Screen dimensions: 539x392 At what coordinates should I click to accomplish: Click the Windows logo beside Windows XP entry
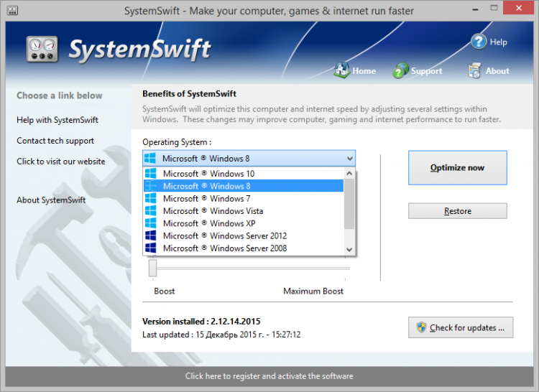click(x=151, y=223)
